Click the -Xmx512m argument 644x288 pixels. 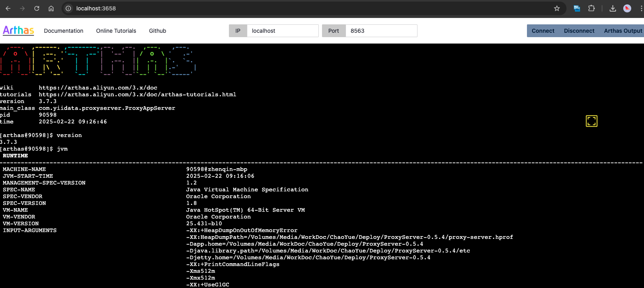click(x=201, y=278)
